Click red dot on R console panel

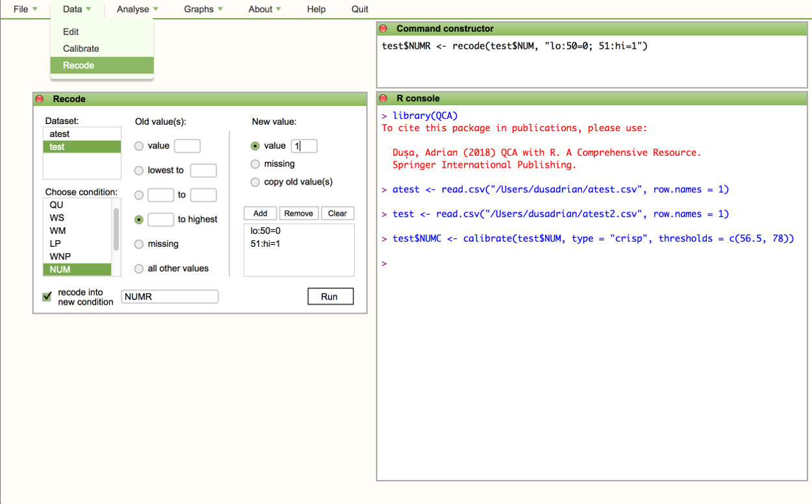coord(383,99)
